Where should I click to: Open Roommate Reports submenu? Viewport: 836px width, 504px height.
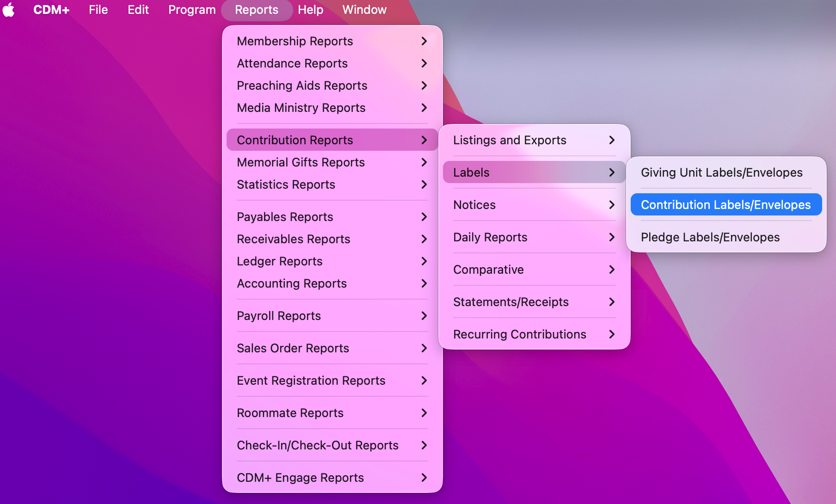tap(332, 413)
